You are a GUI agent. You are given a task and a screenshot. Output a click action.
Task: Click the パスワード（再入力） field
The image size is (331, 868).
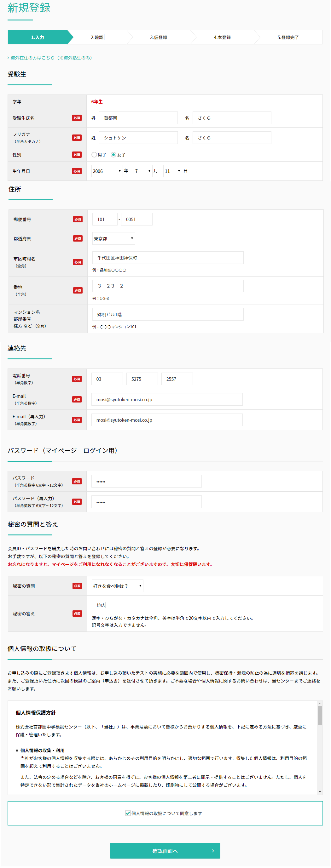point(147,502)
